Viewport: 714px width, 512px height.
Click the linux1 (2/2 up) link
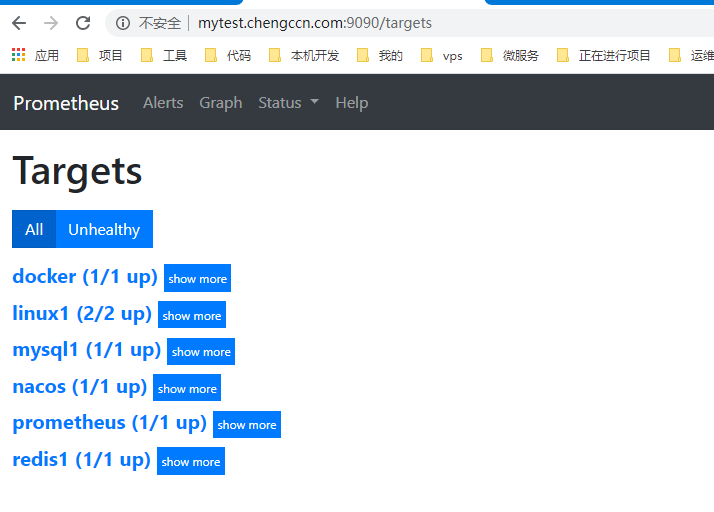click(x=82, y=313)
